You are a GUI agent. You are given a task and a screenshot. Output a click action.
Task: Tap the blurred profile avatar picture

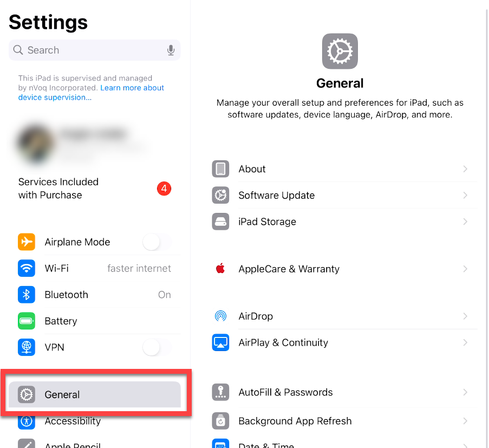(x=35, y=141)
